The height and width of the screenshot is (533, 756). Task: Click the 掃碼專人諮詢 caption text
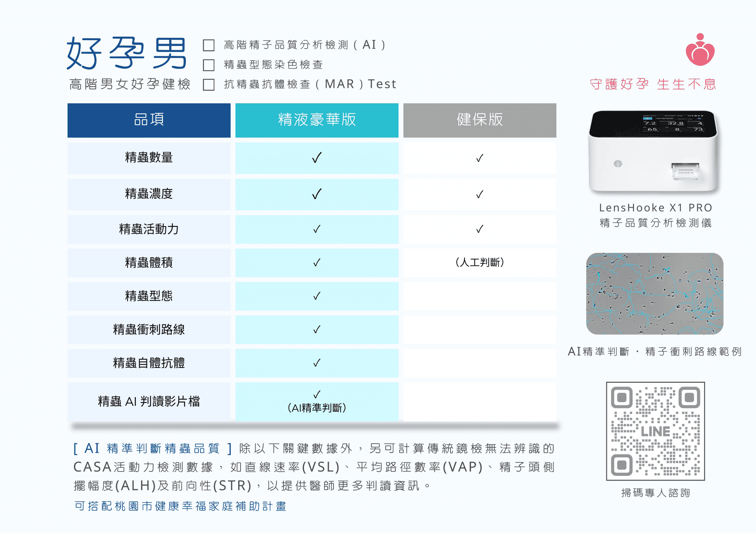click(655, 493)
